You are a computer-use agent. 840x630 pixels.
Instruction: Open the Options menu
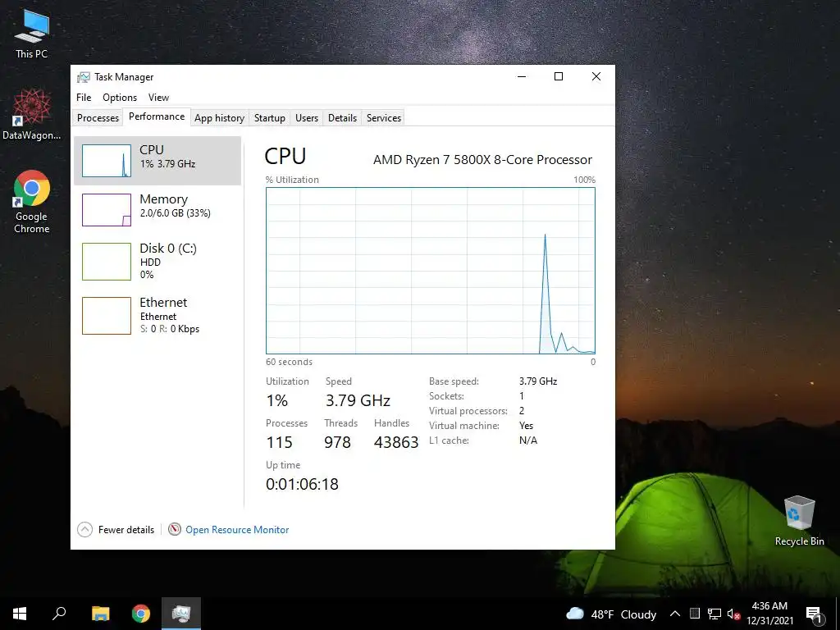(120, 98)
